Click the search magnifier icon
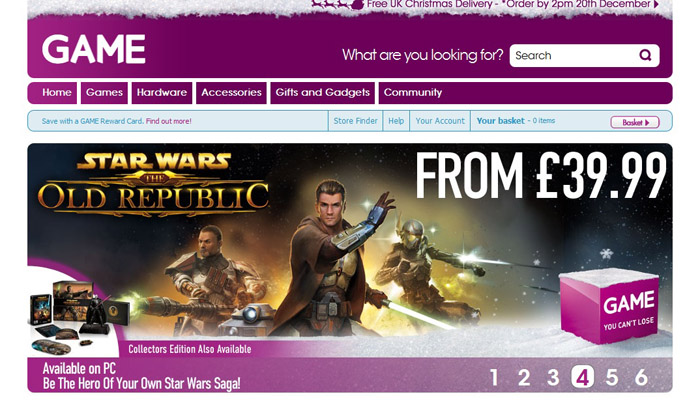 click(x=645, y=55)
